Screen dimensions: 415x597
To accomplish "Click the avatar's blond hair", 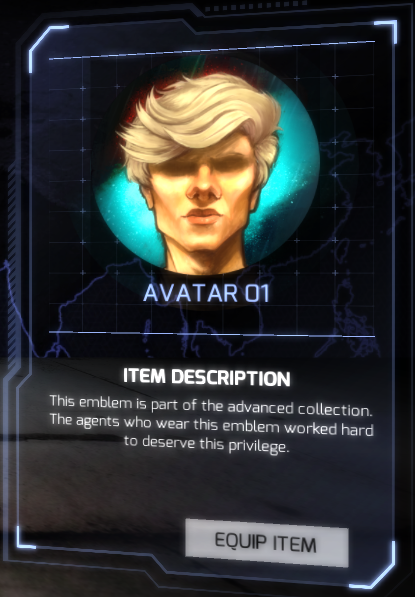I will click(202, 118).
